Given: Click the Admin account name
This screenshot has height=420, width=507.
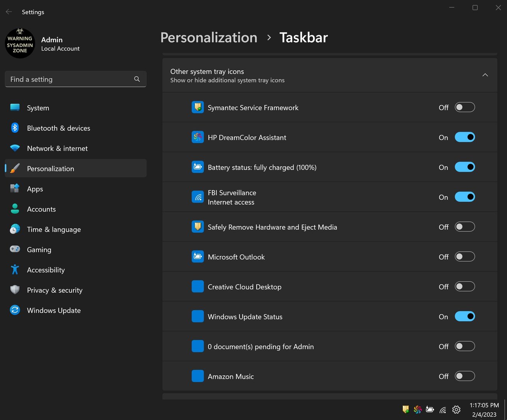Looking at the screenshot, I should click(x=52, y=40).
